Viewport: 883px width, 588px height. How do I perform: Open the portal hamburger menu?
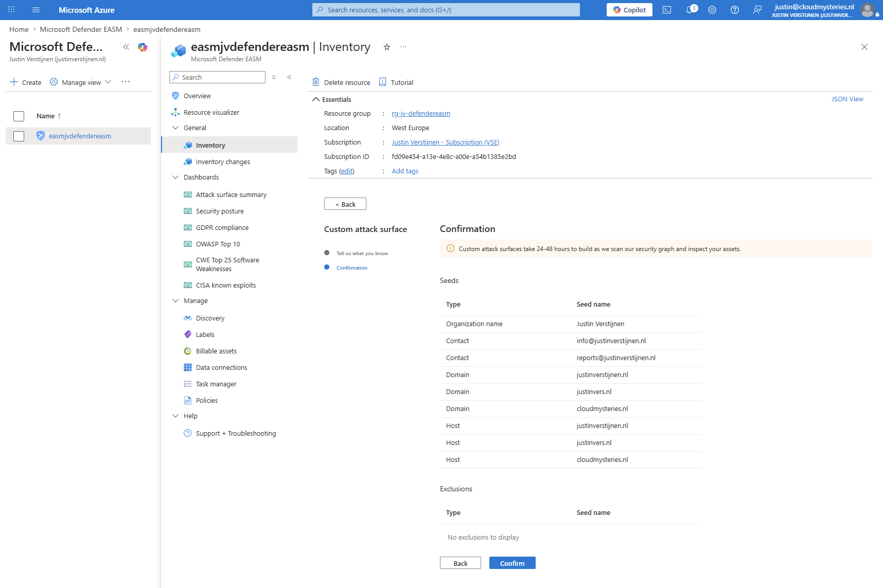pos(36,10)
